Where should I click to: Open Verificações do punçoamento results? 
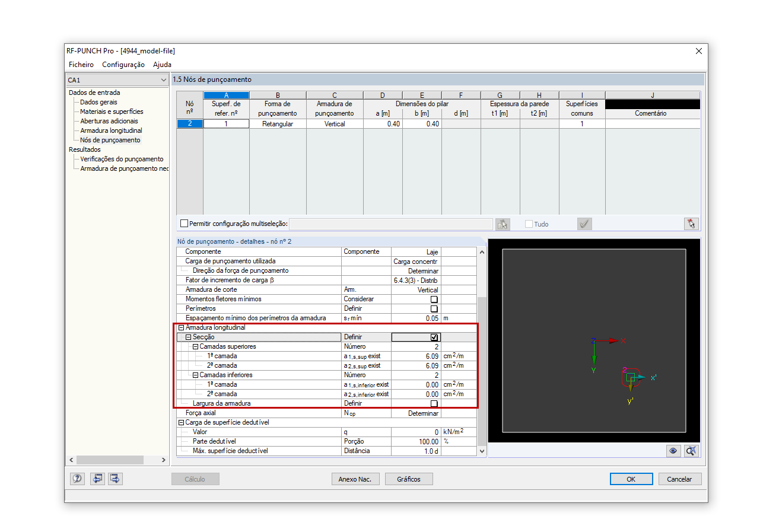point(122,159)
